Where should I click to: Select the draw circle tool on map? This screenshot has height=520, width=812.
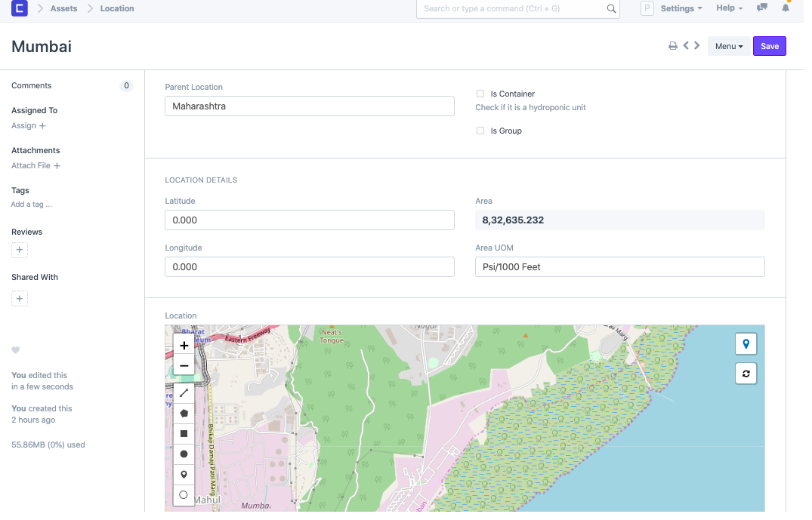[x=184, y=454]
